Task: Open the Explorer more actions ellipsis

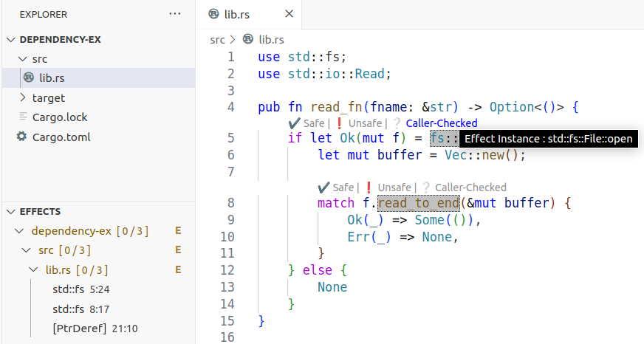Action: pos(174,13)
